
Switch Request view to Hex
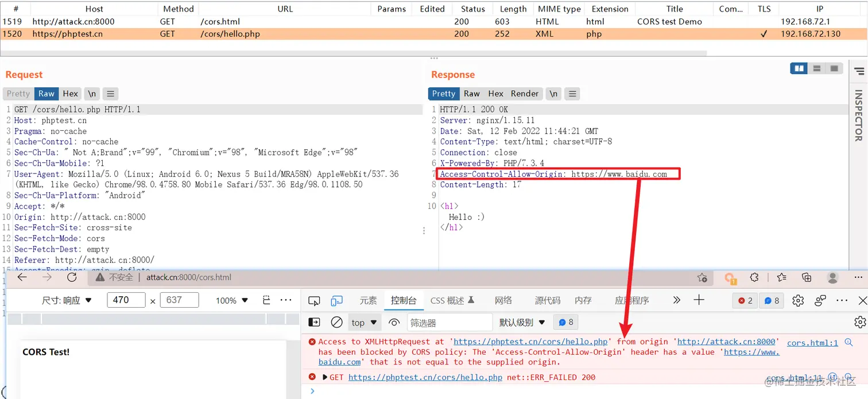71,94
